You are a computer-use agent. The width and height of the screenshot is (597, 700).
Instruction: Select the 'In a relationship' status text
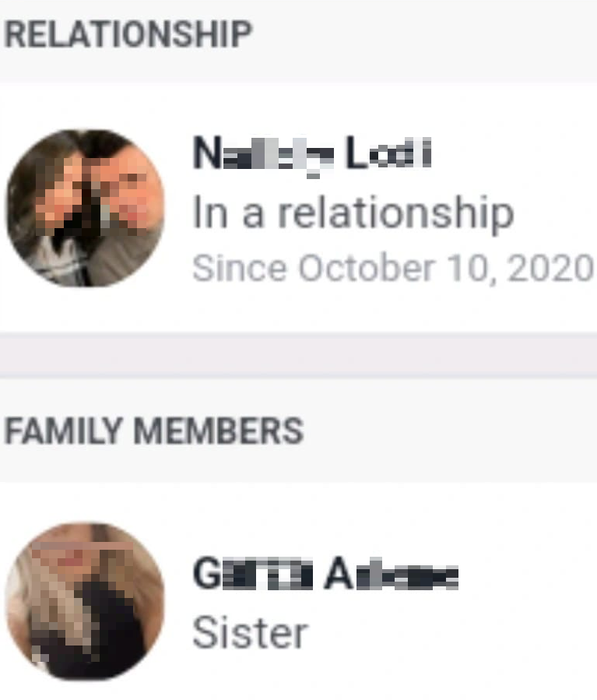[353, 214]
